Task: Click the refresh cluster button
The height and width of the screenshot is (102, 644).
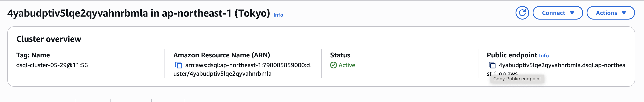Action: (522, 13)
